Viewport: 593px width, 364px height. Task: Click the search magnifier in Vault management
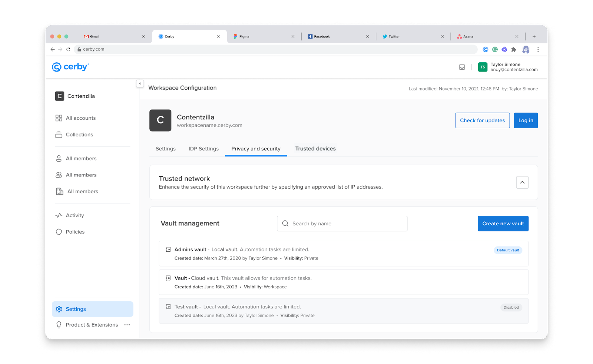pyautogui.click(x=285, y=223)
